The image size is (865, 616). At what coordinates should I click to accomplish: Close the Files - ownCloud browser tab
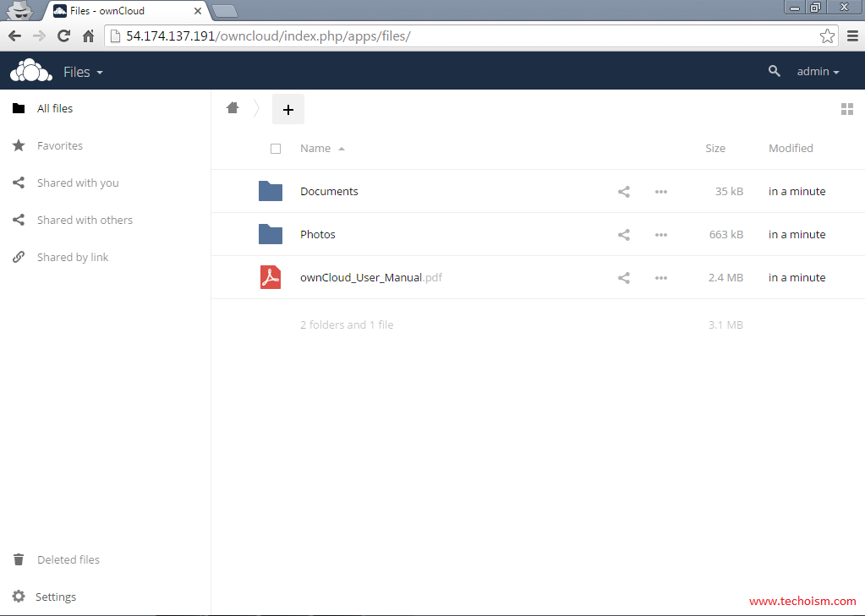tap(198, 11)
